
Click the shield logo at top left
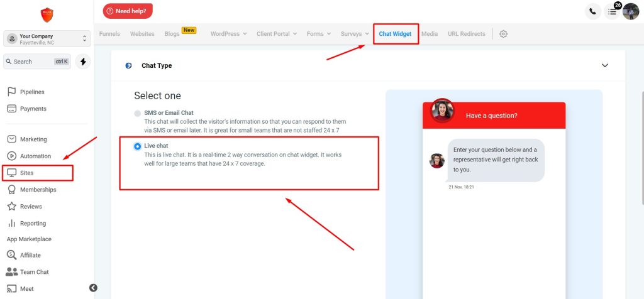point(47,15)
